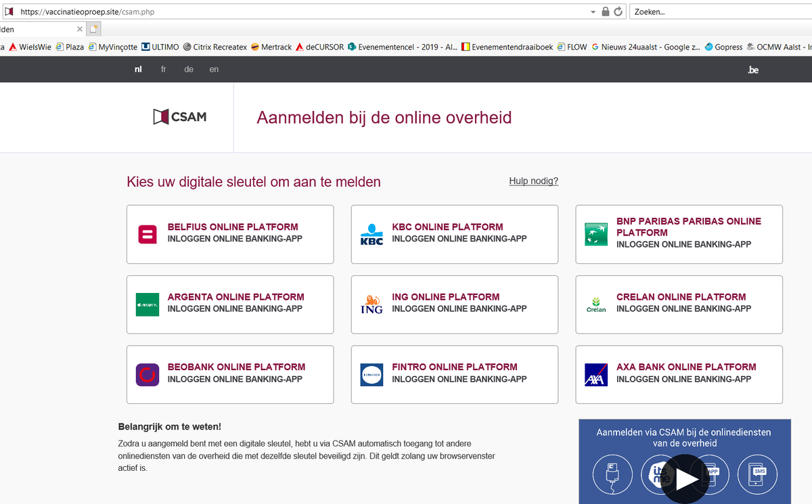Screen dimensions: 812x504
Task: Click the Beobank logo icon
Action: tap(148, 375)
